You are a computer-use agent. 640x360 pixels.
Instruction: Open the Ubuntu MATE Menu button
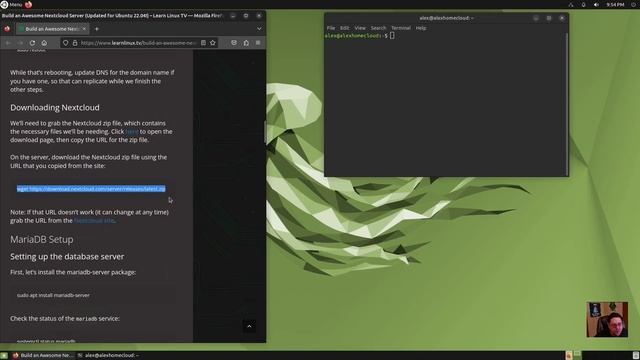pos(11,4)
